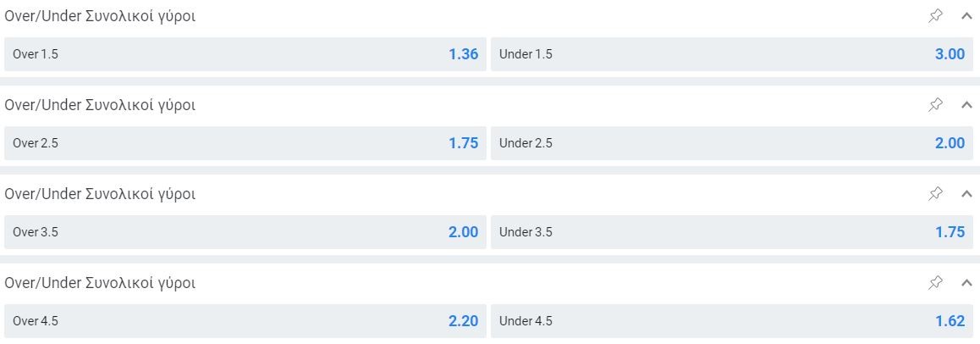Select Over 3.5 at odds 2.00
Screen dimensions: 980x344
coord(245,232)
